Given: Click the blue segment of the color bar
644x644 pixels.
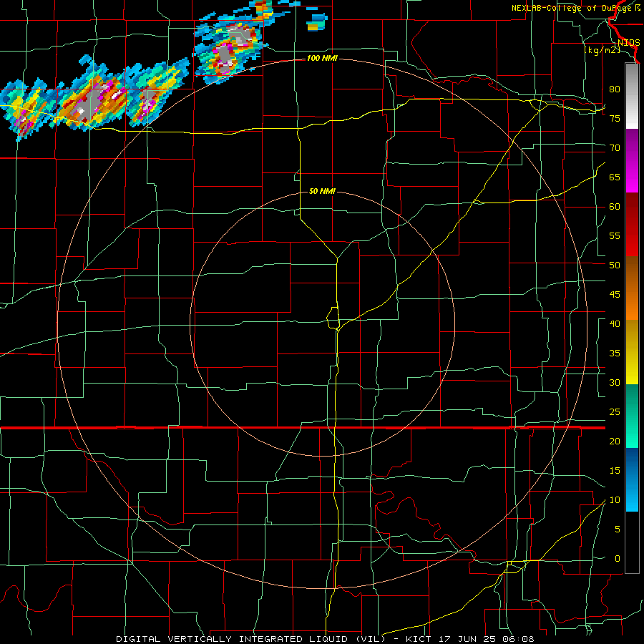Looking at the screenshot, I should coord(632,479).
